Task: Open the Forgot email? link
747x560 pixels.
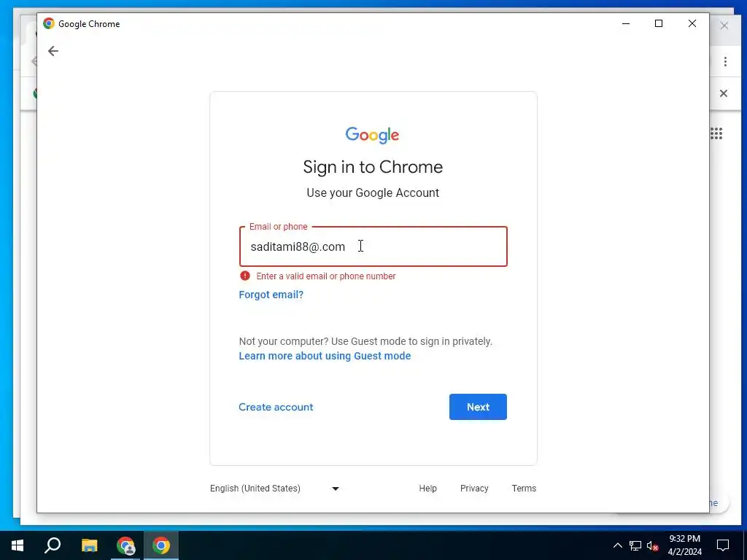Action: [271, 295]
